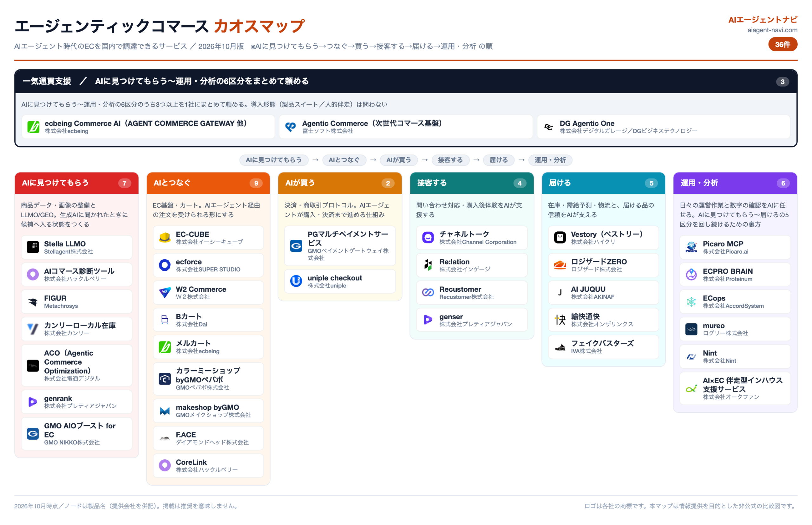Image resolution: width=812 pixels, height=525 pixels.
Task: Click the Stella LLMO black logo icon
Action: [x=33, y=247]
